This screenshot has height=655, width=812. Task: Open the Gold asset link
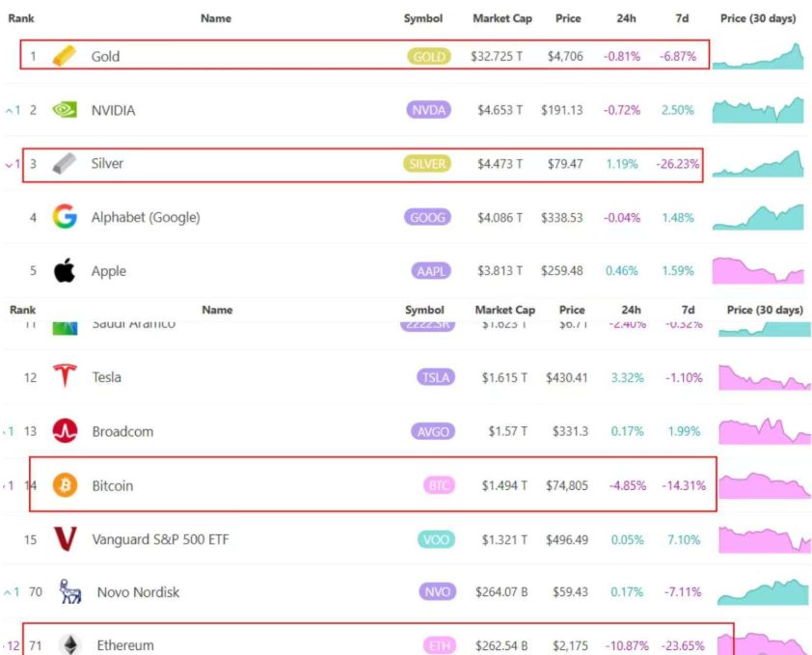(105, 56)
